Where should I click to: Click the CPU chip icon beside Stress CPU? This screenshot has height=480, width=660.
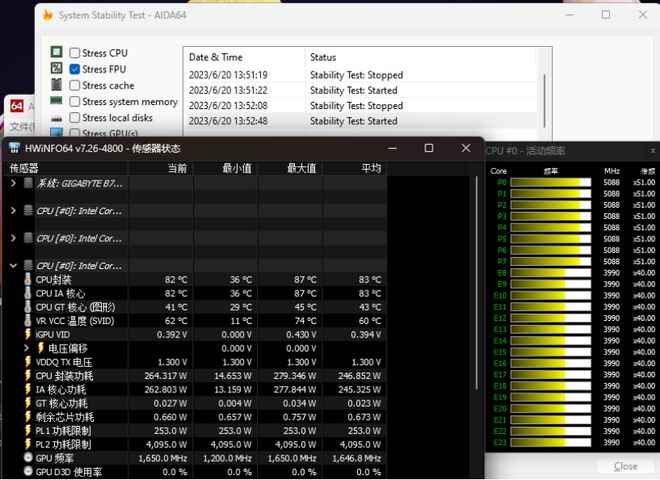click(56, 52)
